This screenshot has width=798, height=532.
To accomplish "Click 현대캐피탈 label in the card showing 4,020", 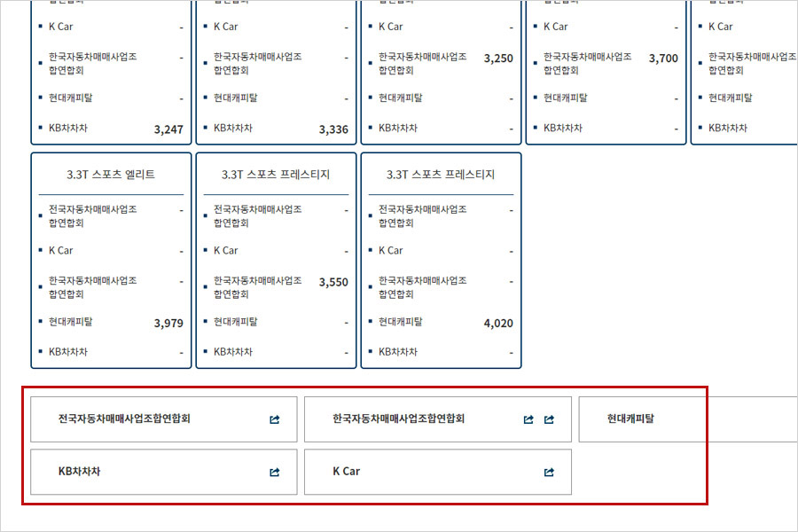I will pos(401,322).
